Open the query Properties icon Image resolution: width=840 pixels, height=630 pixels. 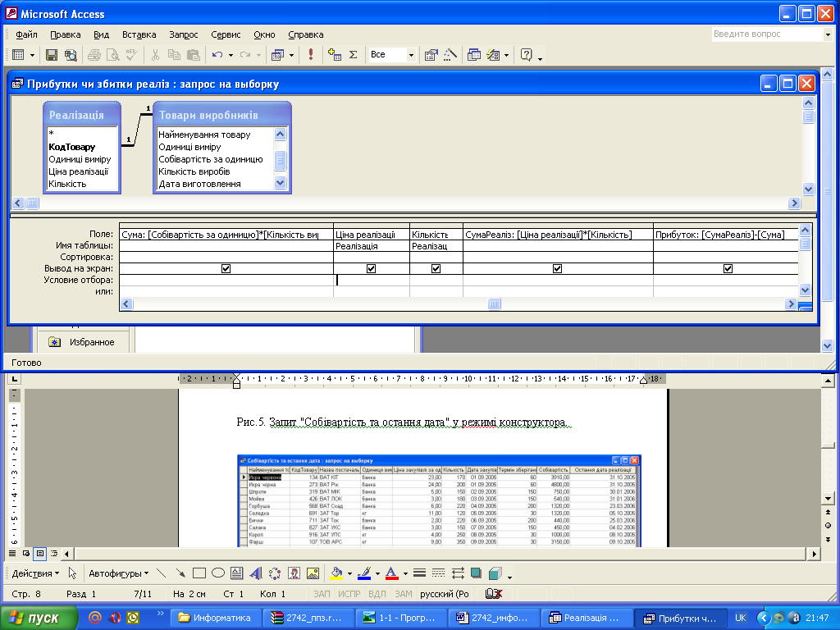pos(430,55)
